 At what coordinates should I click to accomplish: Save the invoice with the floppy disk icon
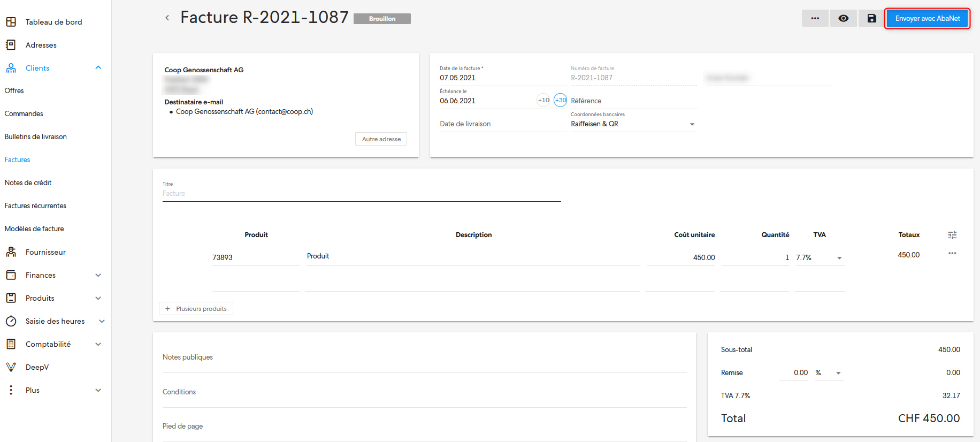click(x=871, y=18)
